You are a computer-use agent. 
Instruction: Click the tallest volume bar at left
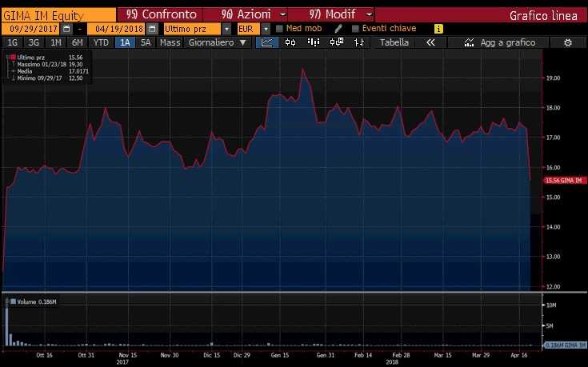pos(6,326)
